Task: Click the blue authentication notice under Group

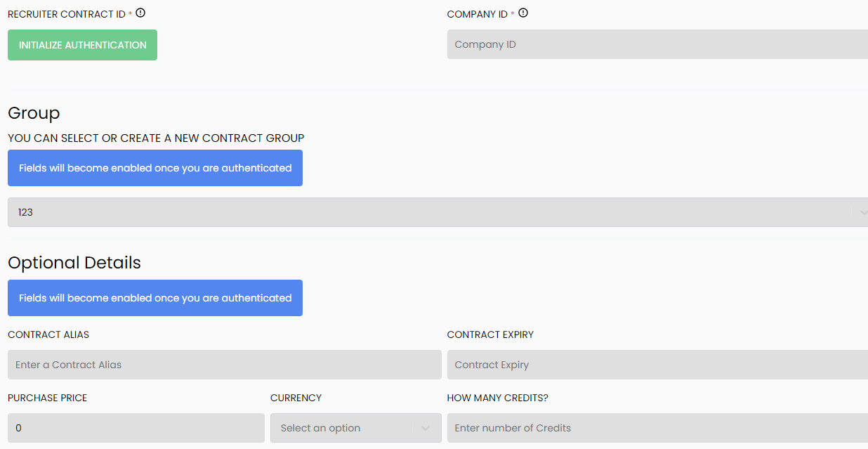Action: [155, 168]
